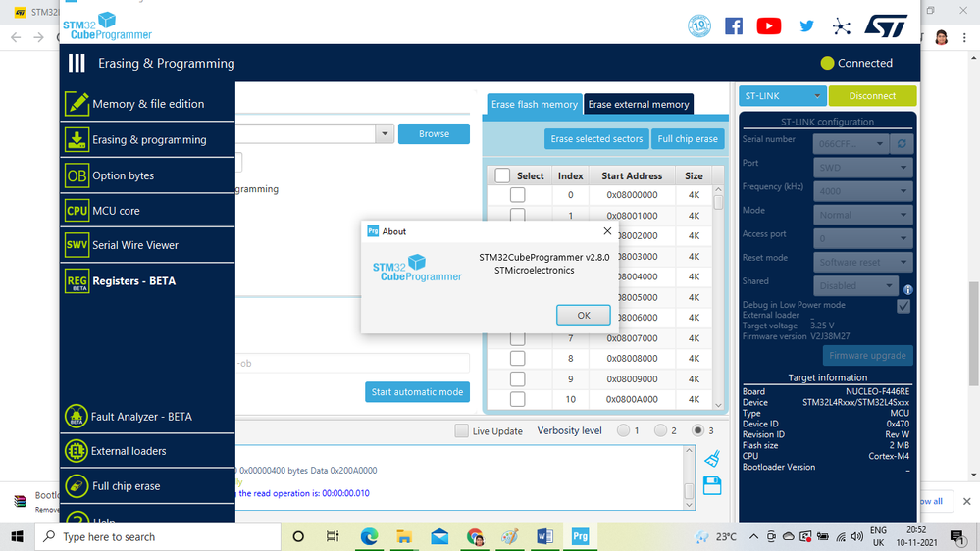Click the Windows search box
Image resolution: width=980 pixels, height=551 pixels.
[x=158, y=536]
